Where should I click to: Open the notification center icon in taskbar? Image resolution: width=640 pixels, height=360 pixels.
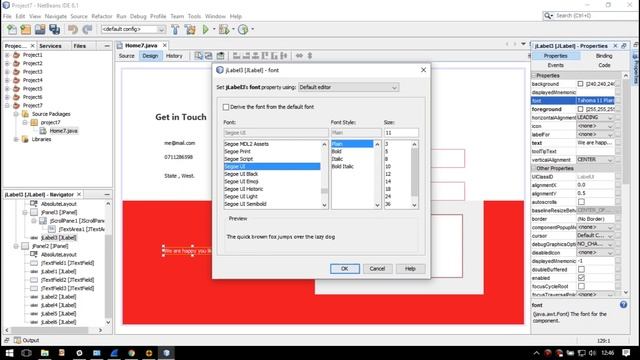click(x=626, y=353)
